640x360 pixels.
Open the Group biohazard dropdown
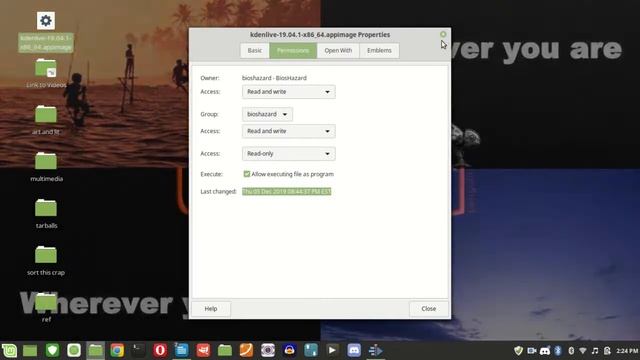coord(267,114)
